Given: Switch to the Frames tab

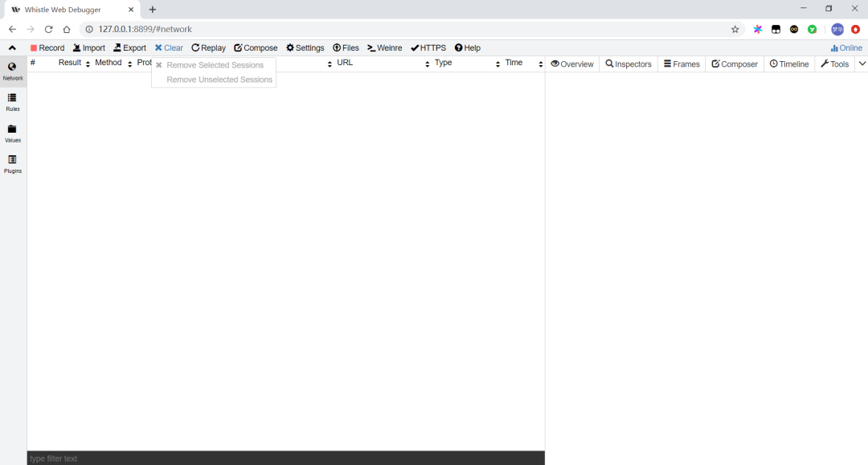Looking at the screenshot, I should click(x=682, y=64).
